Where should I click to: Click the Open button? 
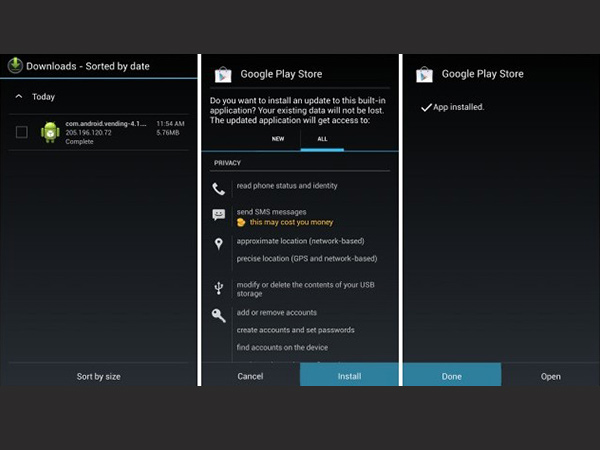tap(551, 376)
